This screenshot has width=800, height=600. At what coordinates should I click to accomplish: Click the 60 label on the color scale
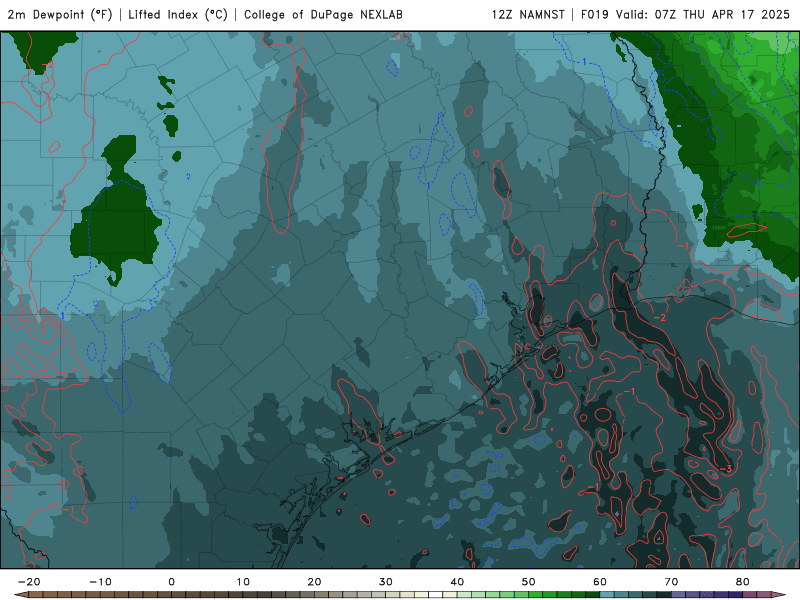point(600,582)
